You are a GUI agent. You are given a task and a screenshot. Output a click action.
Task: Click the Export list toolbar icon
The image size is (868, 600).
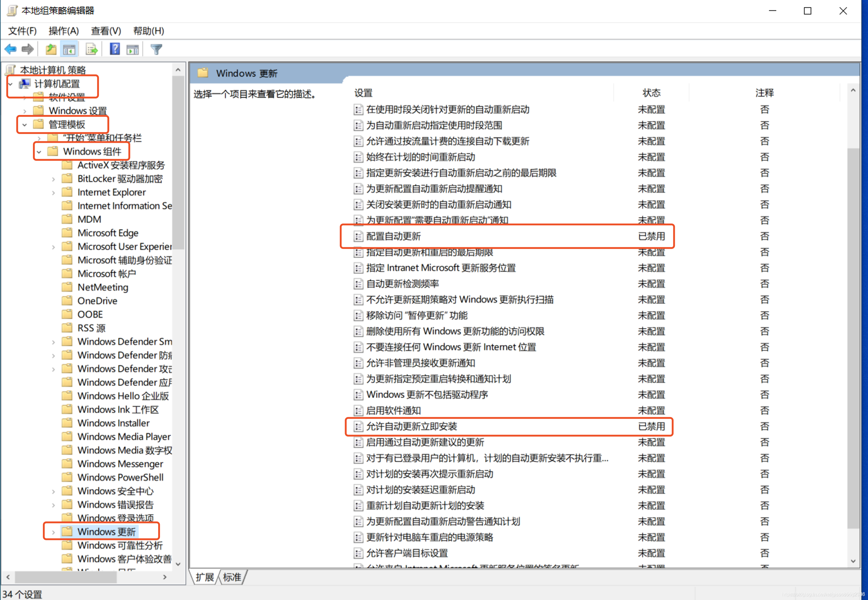(92, 49)
